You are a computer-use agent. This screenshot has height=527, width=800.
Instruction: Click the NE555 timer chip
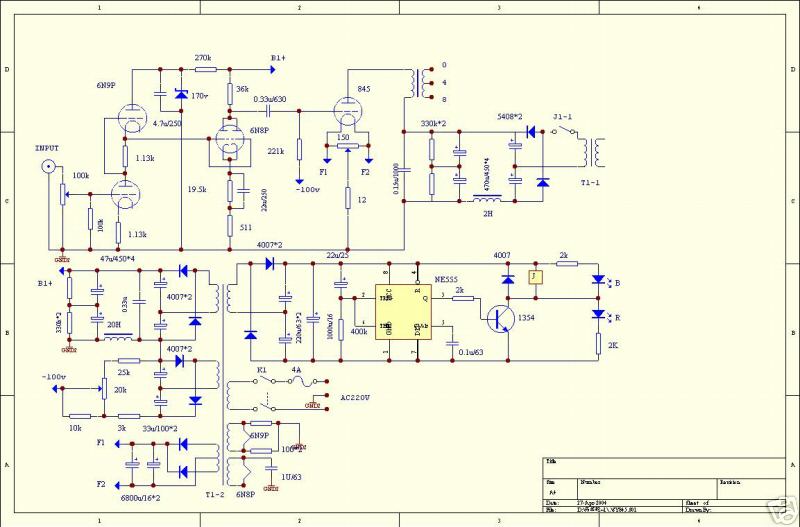[x=403, y=311]
